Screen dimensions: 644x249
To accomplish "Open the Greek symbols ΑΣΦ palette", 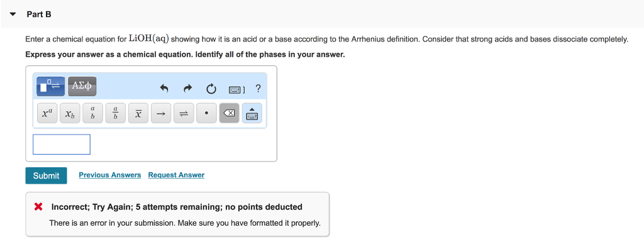I will tap(82, 86).
